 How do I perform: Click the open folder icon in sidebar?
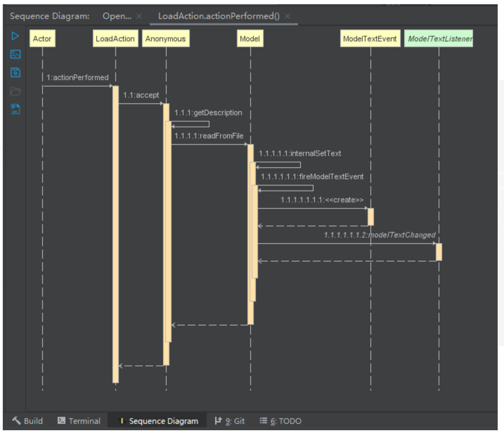click(x=15, y=91)
